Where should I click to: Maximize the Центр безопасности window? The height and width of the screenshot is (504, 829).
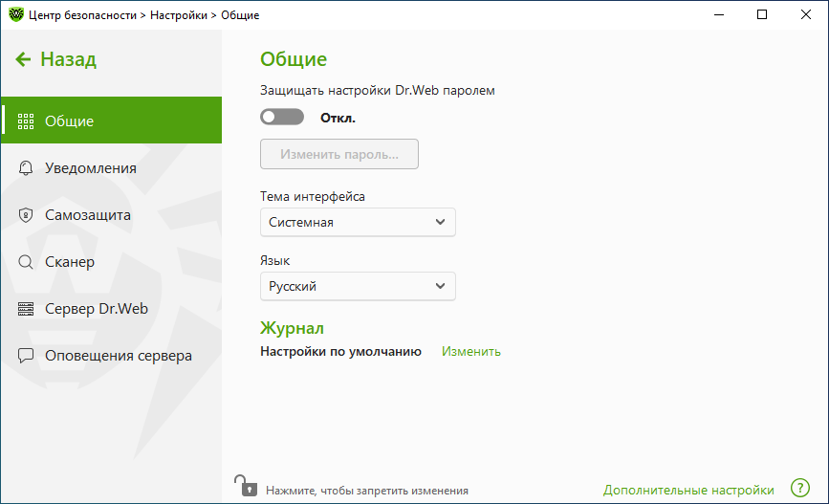[762, 14]
